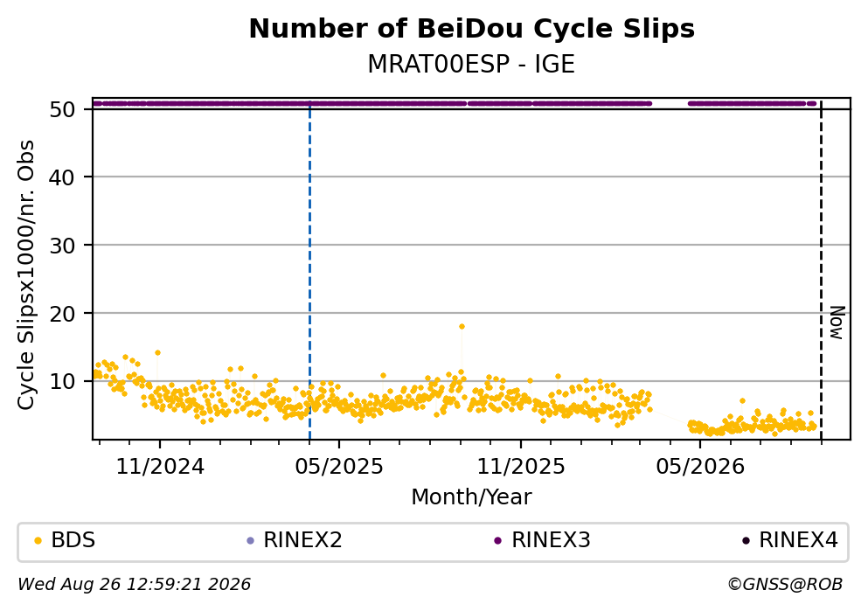The width and height of the screenshot is (868, 611).
Task: Click the black RINEX4 legend dot
Action: pos(746,541)
